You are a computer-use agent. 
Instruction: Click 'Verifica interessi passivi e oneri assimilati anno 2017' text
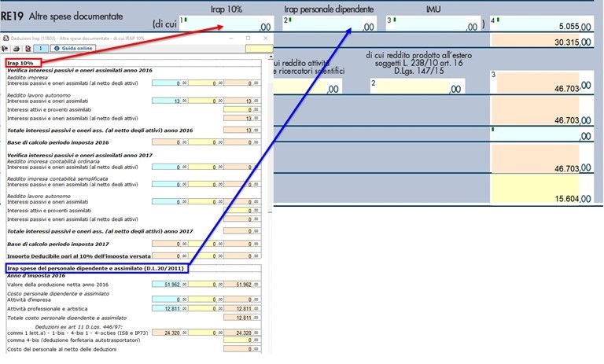coord(79,155)
